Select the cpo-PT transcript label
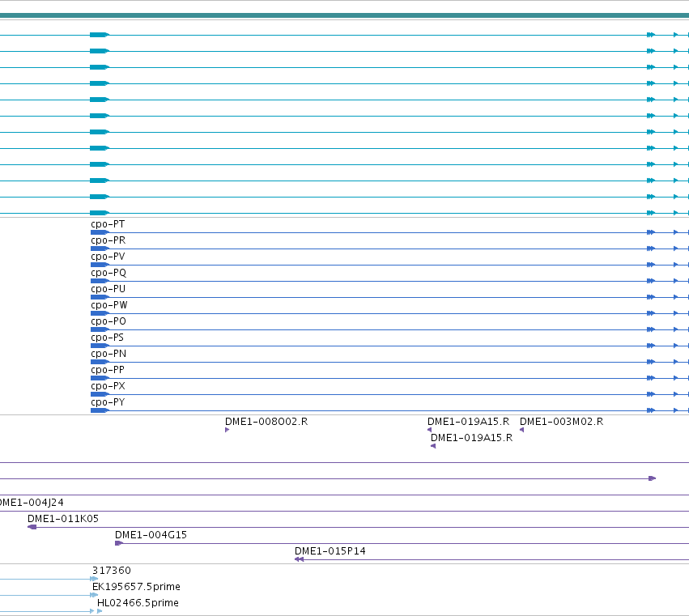689x616 pixels. [x=108, y=224]
